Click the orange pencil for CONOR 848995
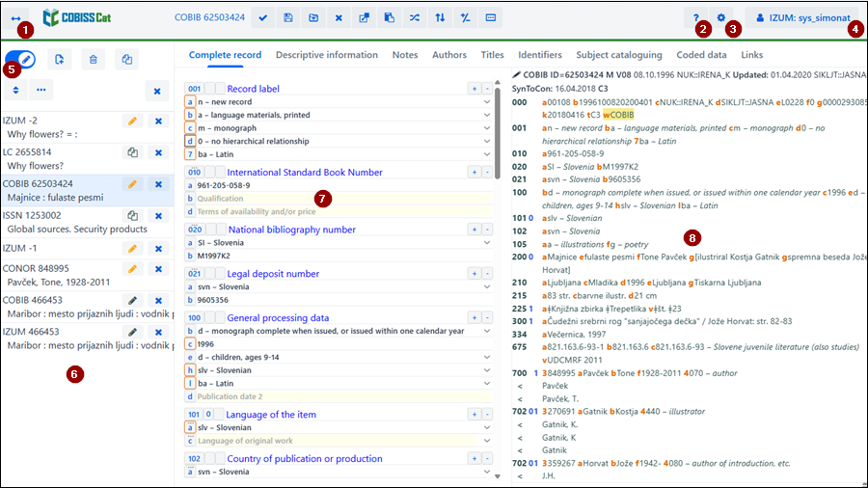868x488 pixels. point(132,268)
